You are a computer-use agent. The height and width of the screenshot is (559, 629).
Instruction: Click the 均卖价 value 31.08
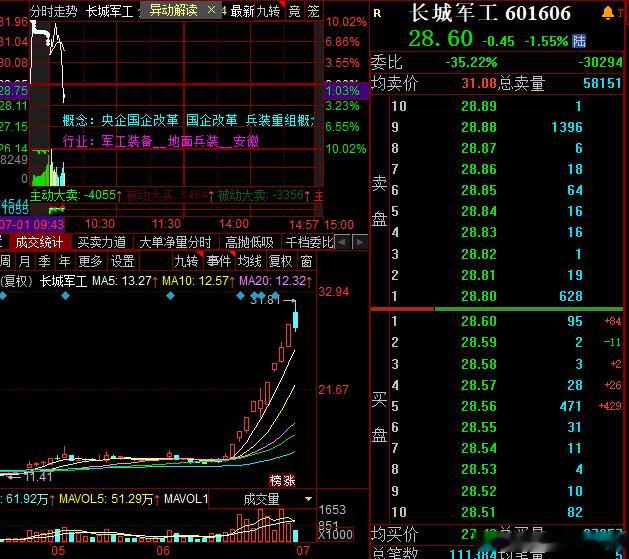(x=479, y=83)
